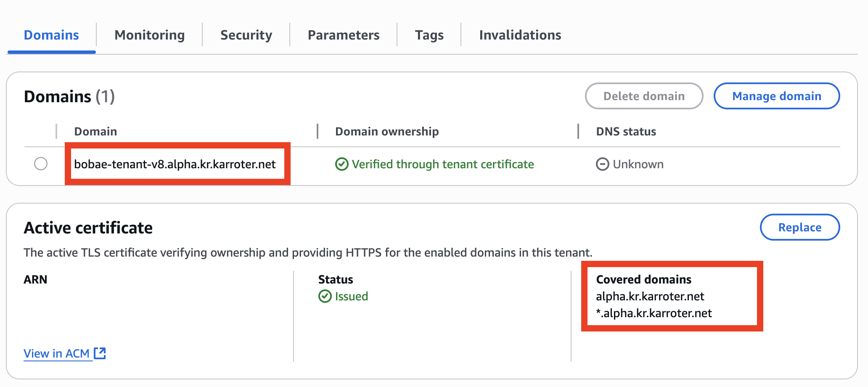Click the Unknown DNS status icon
The width and height of the screenshot is (868, 387).
[602, 164]
